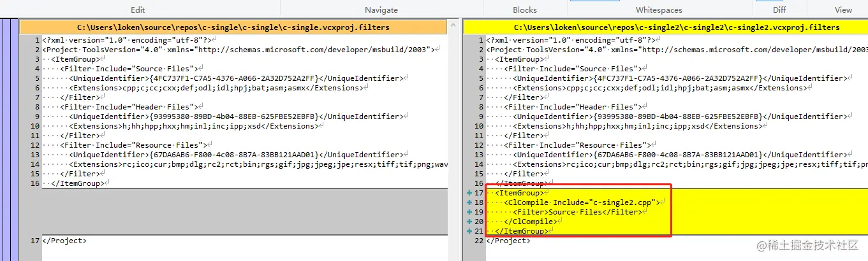This screenshot has width=868, height=261.
Task: Click the plus marker beside line 17
Action: coord(469,193)
